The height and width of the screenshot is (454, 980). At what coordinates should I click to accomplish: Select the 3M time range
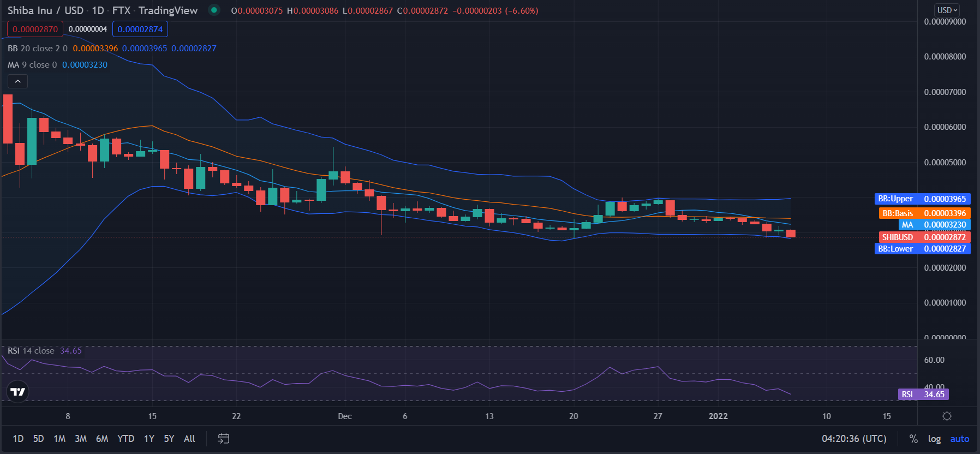[x=81, y=439]
